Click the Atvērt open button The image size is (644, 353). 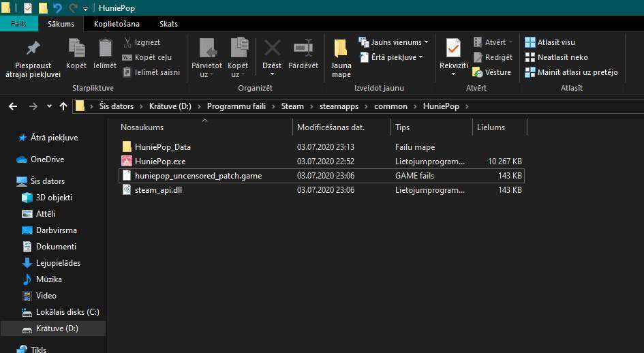point(493,42)
